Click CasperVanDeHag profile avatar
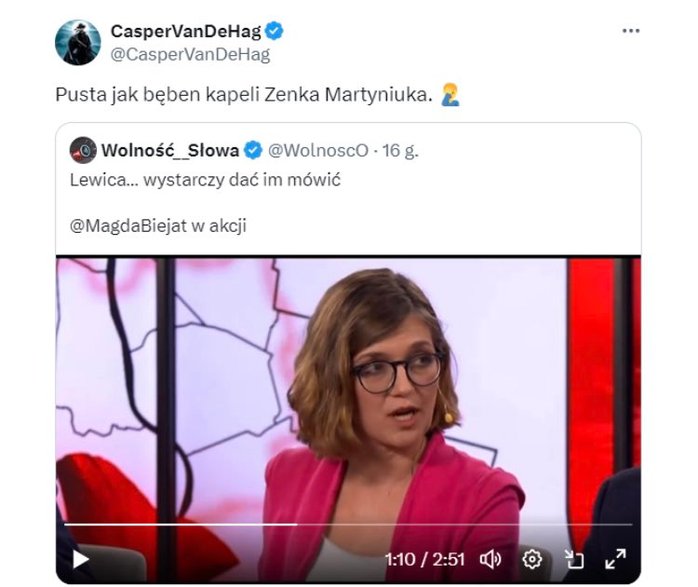The width and height of the screenshot is (698, 587). (78, 42)
